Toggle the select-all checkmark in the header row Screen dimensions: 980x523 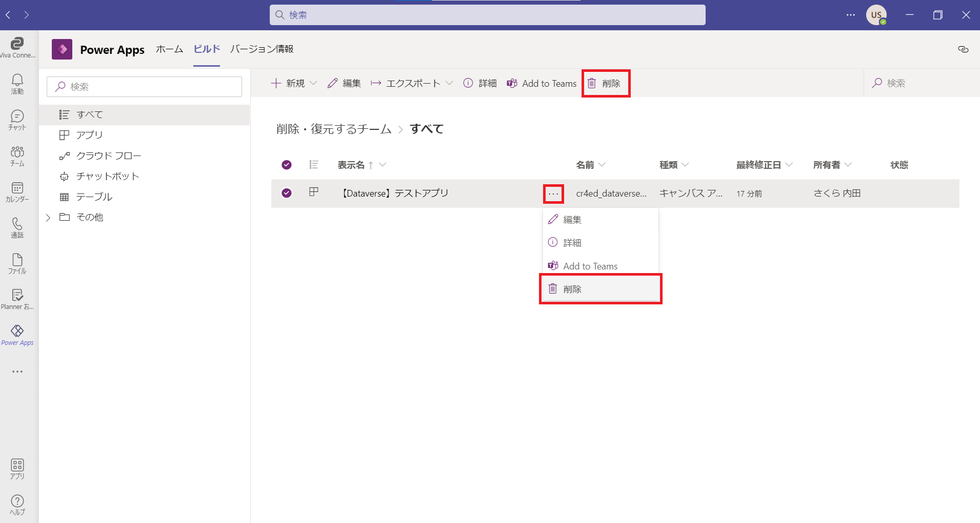click(287, 165)
